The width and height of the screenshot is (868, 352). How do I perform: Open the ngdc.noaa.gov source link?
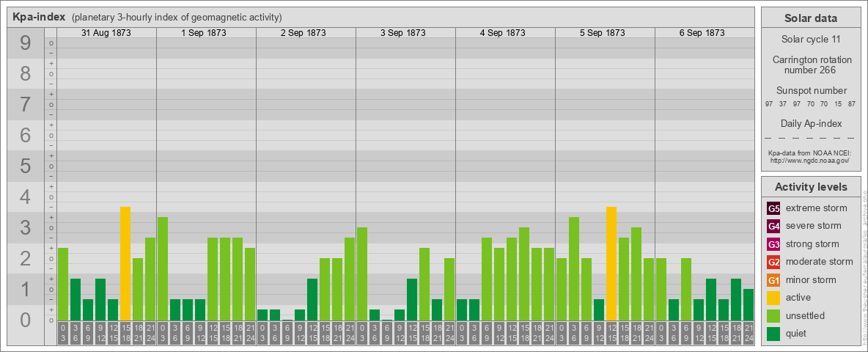pos(811,160)
